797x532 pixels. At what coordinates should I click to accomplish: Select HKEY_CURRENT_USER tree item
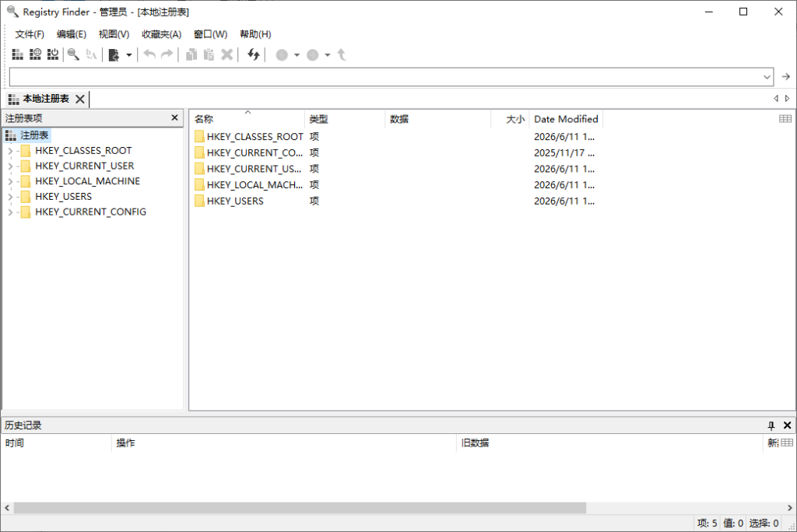[x=84, y=166]
